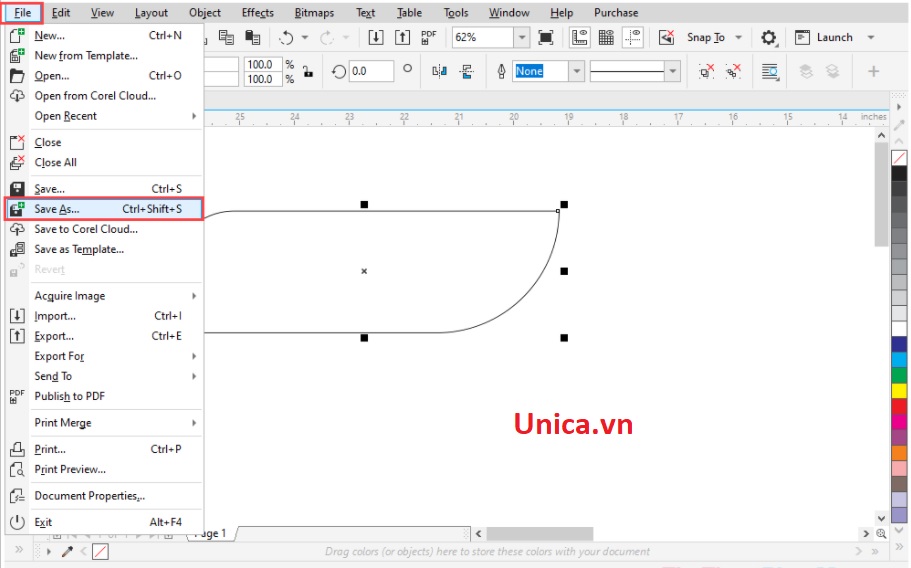Image resolution: width=911 pixels, height=568 pixels.
Task: Expand the Open Recent submenu
Action: [194, 116]
